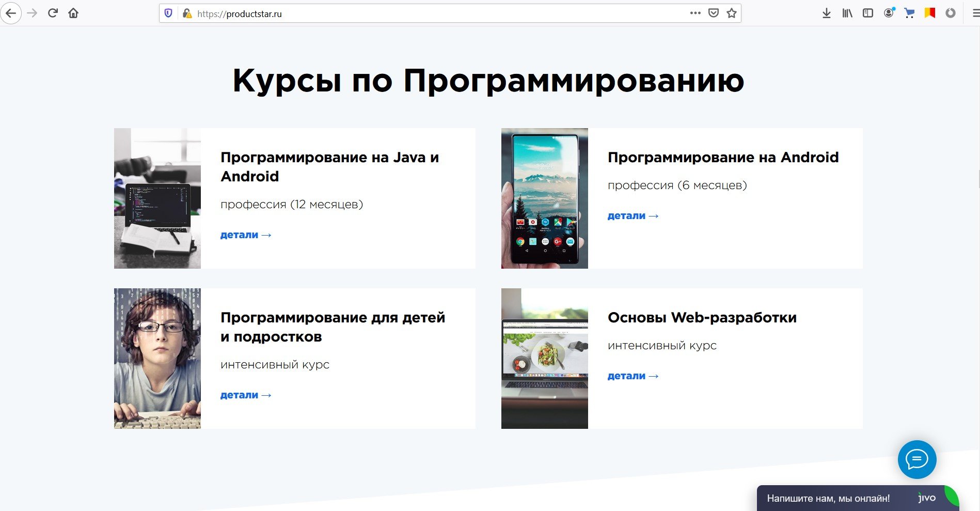Bookmark this page with the star
Screen dimensions: 980x511
pyautogui.click(x=732, y=13)
